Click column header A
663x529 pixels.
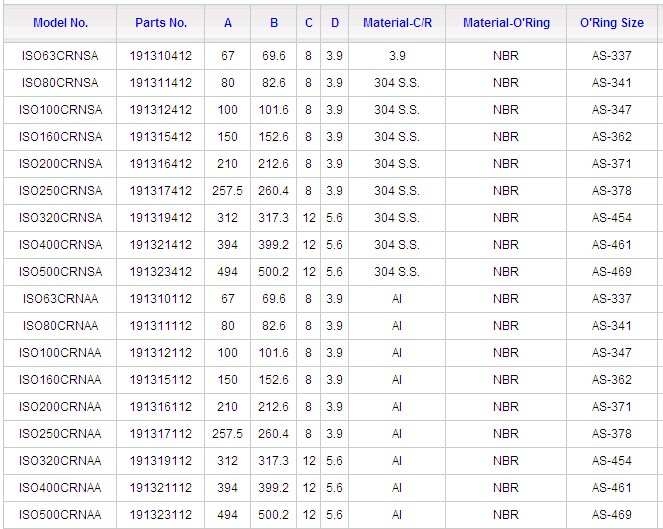pos(228,22)
